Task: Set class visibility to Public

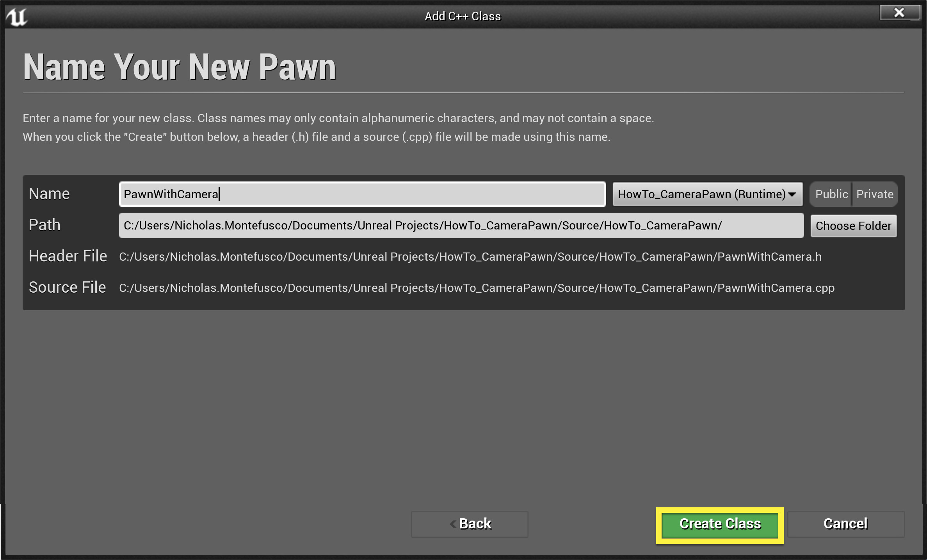Action: [831, 194]
